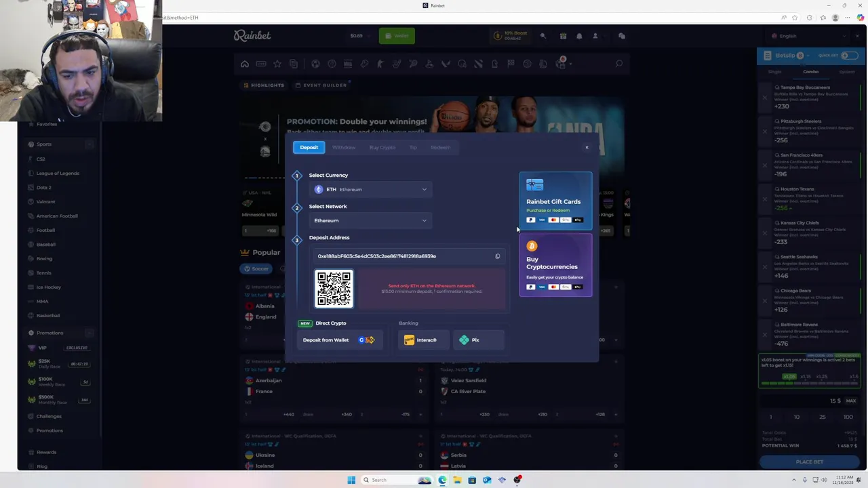Select the Deposit tab

tap(309, 147)
